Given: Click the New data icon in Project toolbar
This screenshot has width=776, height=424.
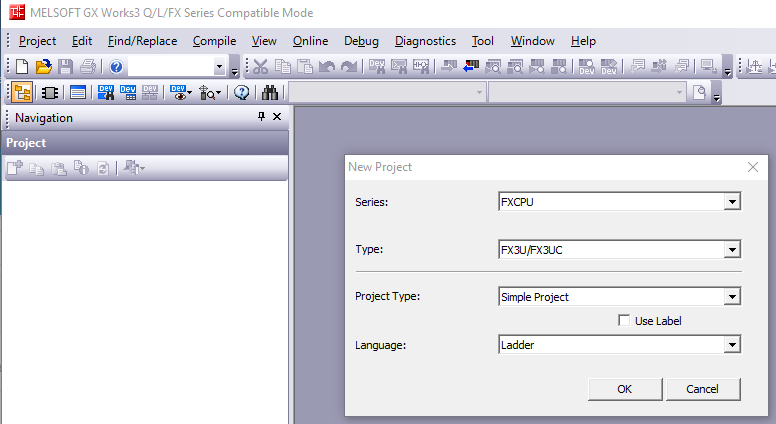Looking at the screenshot, I should pos(14,168).
